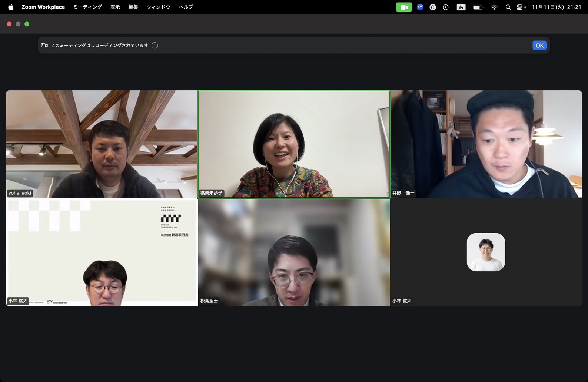The height and width of the screenshot is (382, 588).
Task: Open the Wi-Fi status icon
Action: 494,7
